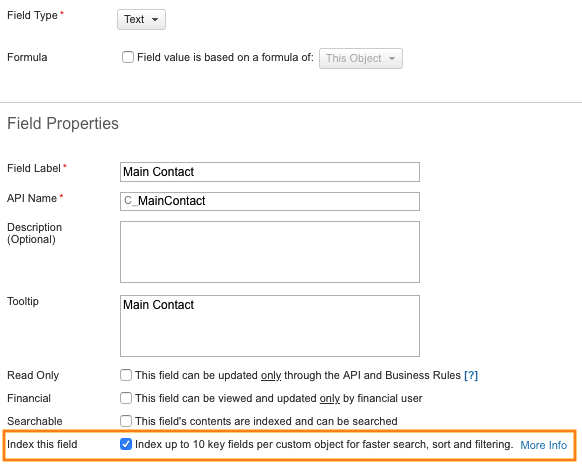Viewport: 582px width, 471px height.
Task: Click the Field Type dropdown arrow
Action: point(155,19)
